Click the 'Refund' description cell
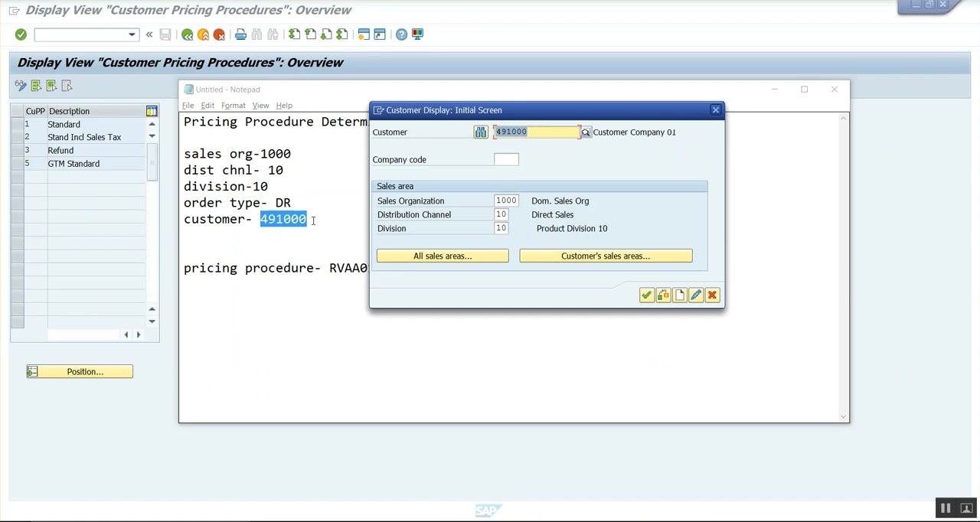Screen dimensions: 980x522 [x=96, y=150]
